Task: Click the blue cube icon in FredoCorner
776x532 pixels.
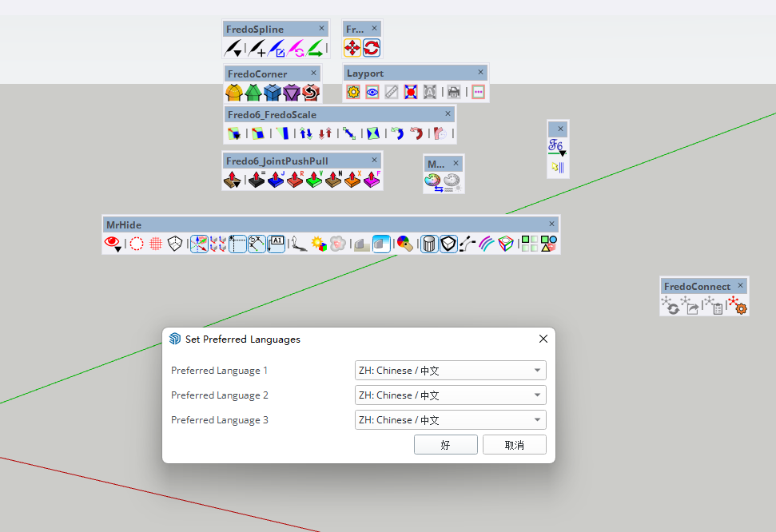Action: pyautogui.click(x=273, y=93)
